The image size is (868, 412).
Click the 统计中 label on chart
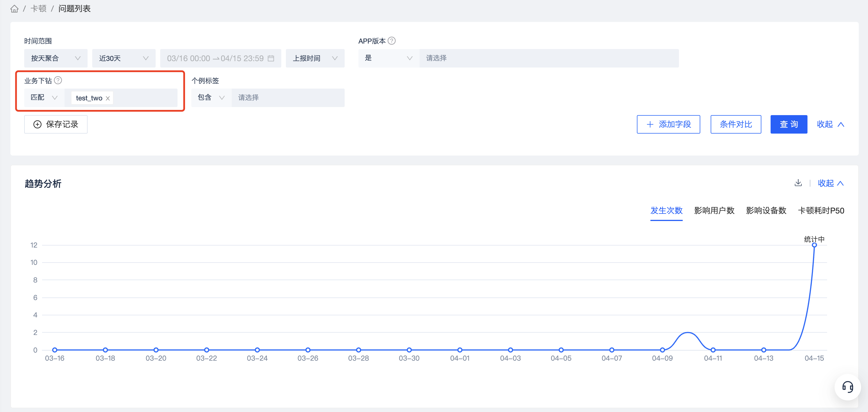(814, 239)
